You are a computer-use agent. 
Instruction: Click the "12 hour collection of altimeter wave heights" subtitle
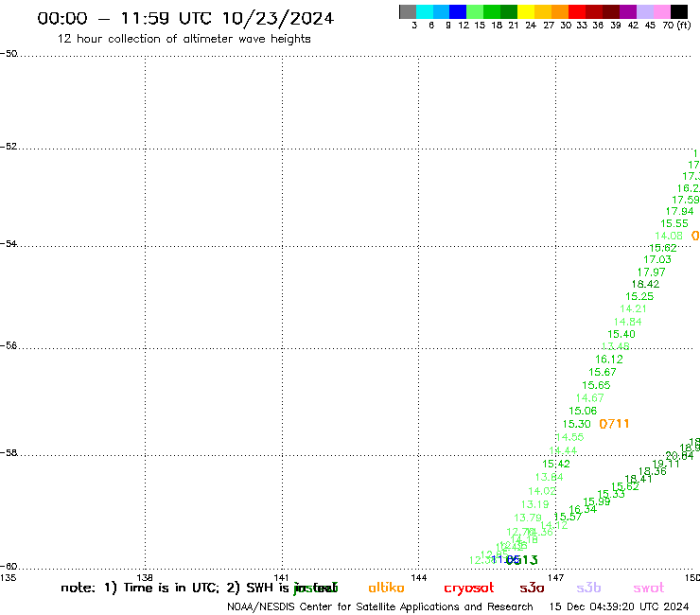pos(184,39)
